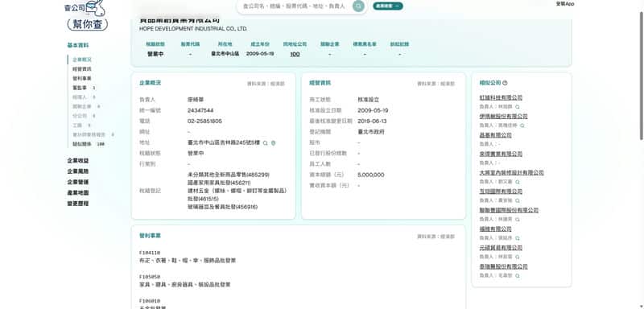
Task: Open the map pin icon after the address
Action: point(273,142)
